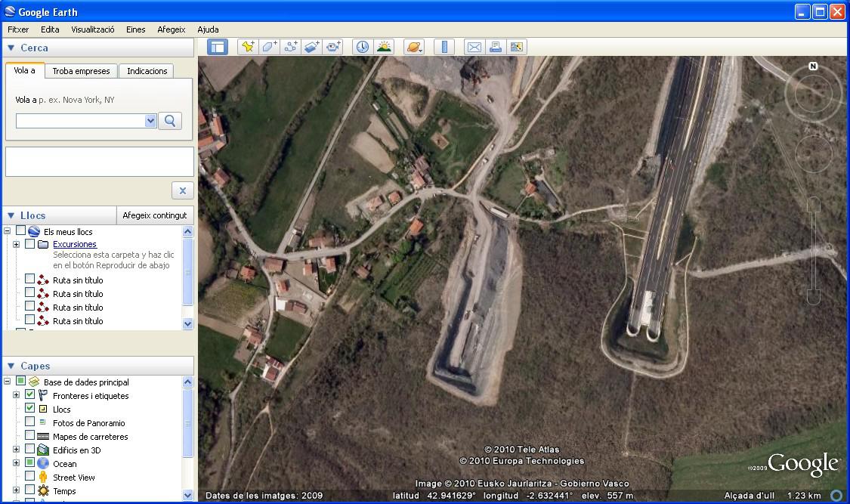The width and height of the screenshot is (850, 504).
Task: Switch to the Troba empreses tab
Action: click(81, 71)
